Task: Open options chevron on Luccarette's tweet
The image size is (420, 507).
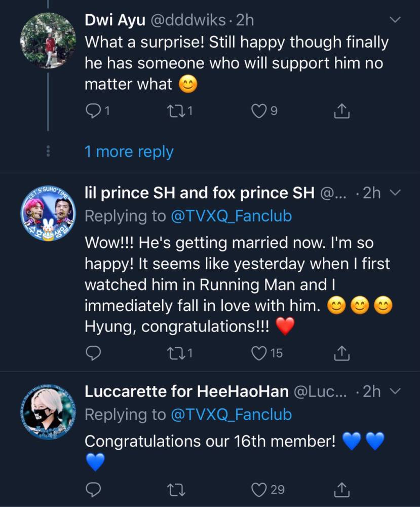Action: [x=396, y=391]
